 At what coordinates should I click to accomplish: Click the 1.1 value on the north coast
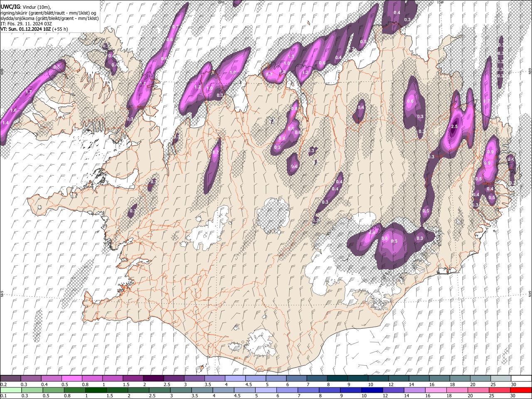(x=291, y=57)
